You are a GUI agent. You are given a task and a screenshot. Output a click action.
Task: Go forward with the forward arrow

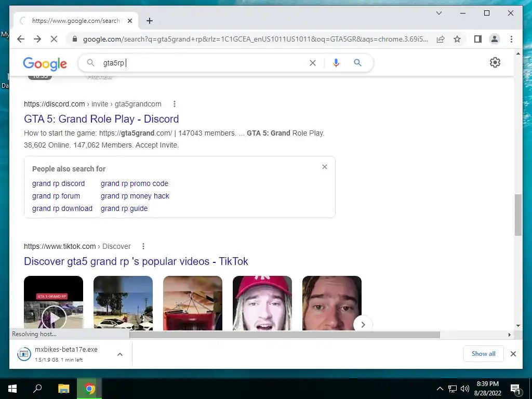tap(37, 39)
